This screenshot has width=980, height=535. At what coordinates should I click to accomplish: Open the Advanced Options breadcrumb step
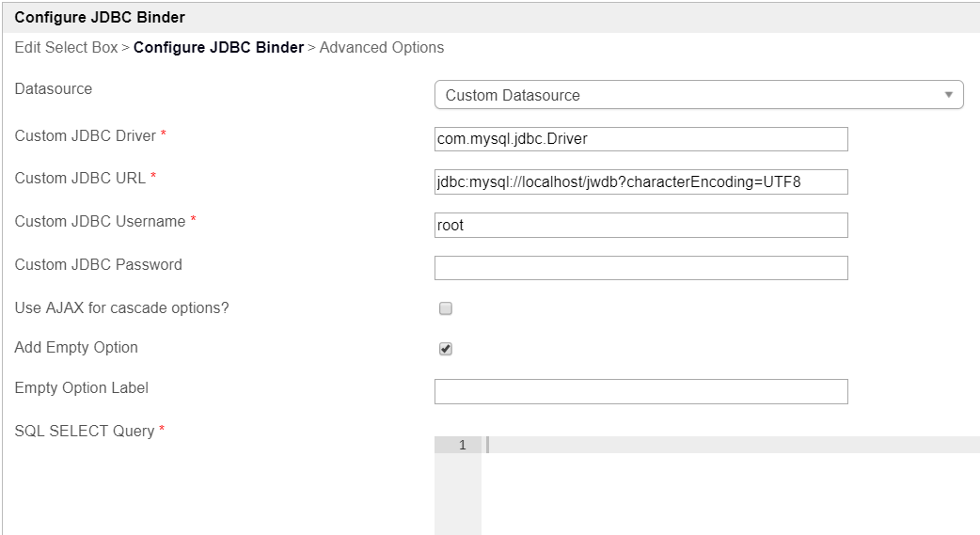point(382,47)
